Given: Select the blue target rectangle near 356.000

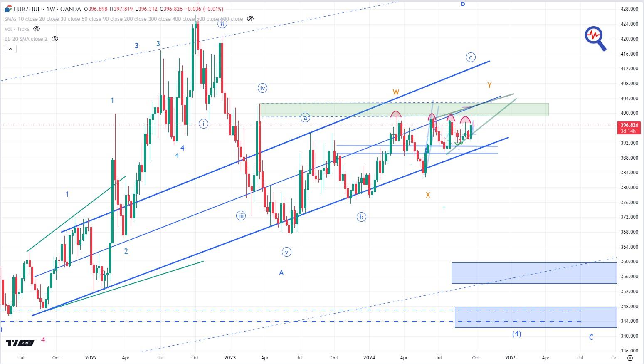Looking at the screenshot, I should pyautogui.click(x=534, y=273).
